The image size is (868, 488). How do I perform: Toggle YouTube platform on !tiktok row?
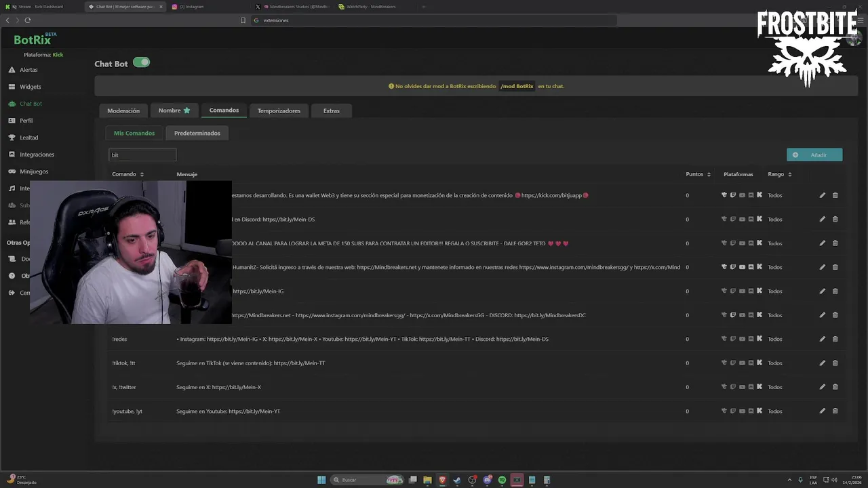(742, 363)
